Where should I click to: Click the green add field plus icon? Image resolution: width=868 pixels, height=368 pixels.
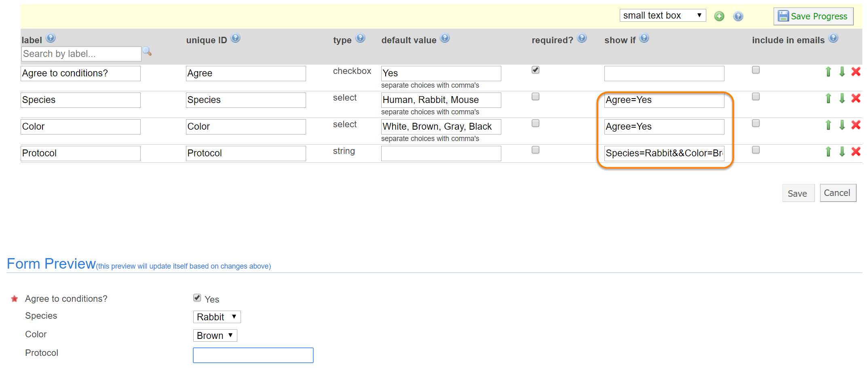719,16
